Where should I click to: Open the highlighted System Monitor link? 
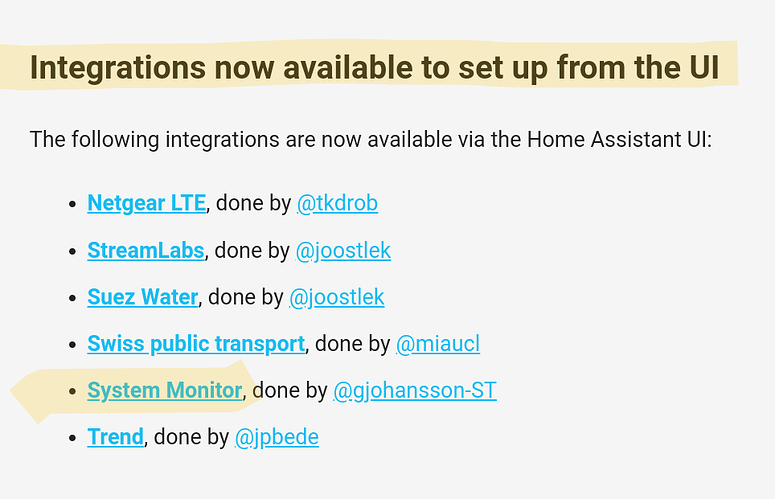pos(165,390)
